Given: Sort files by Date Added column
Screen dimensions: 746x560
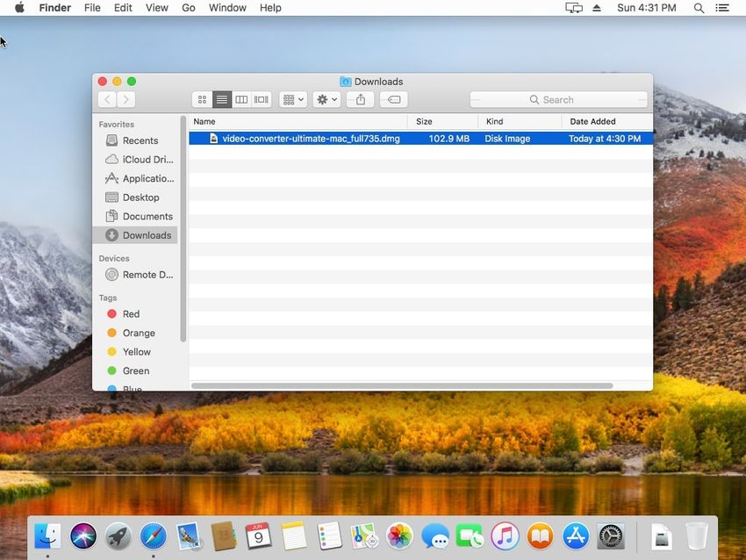Looking at the screenshot, I should pyautogui.click(x=592, y=121).
